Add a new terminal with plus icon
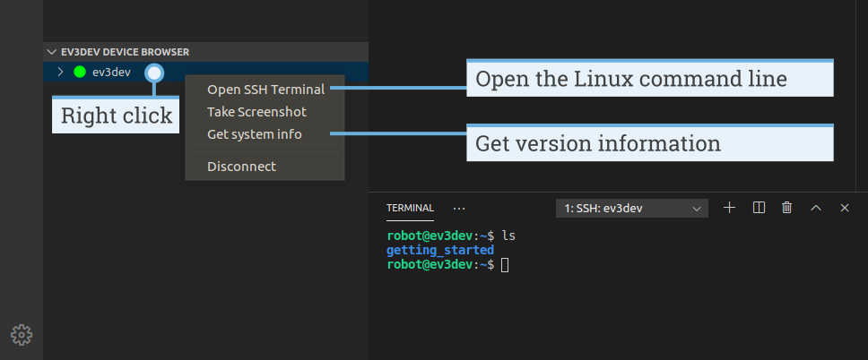Viewport: 868px width, 360px height. coord(730,208)
